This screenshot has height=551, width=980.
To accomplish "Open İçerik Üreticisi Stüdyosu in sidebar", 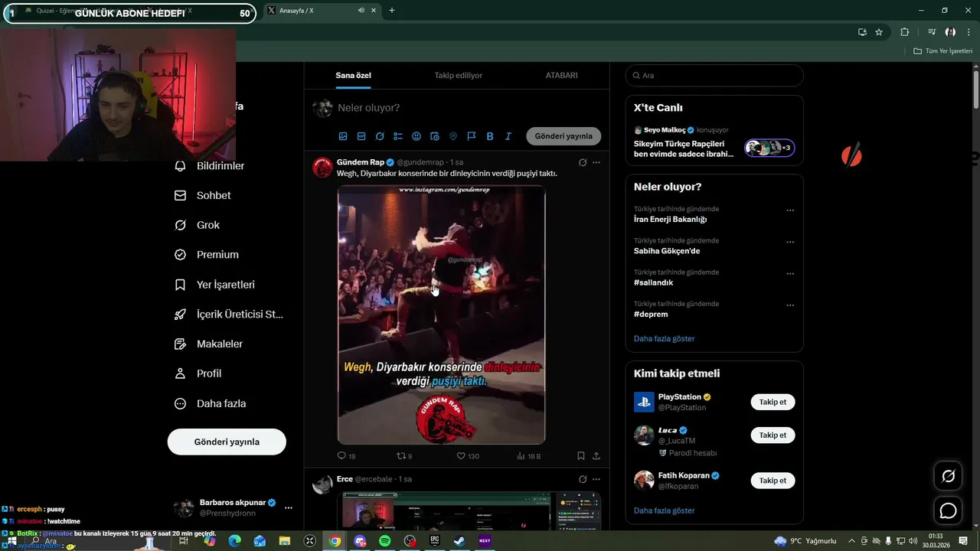I will click(229, 315).
